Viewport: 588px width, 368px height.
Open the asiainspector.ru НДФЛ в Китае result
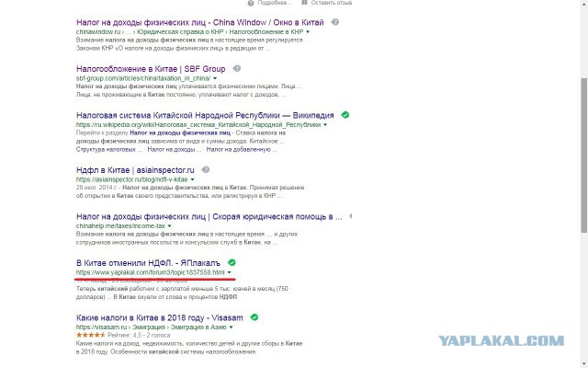point(135,170)
